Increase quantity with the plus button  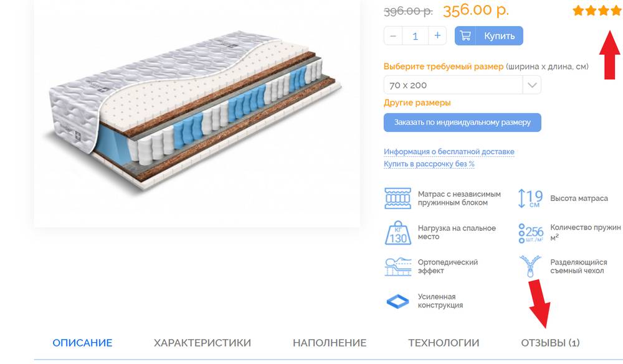click(x=437, y=35)
